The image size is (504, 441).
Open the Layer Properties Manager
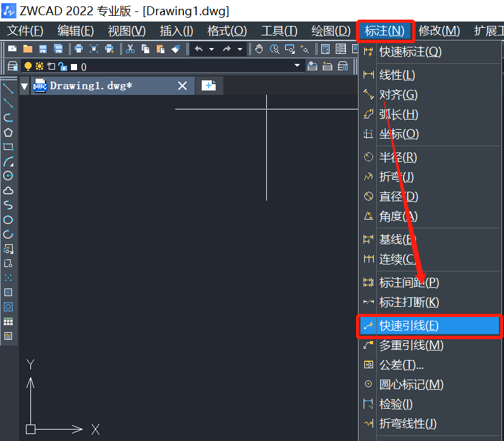[x=13, y=66]
